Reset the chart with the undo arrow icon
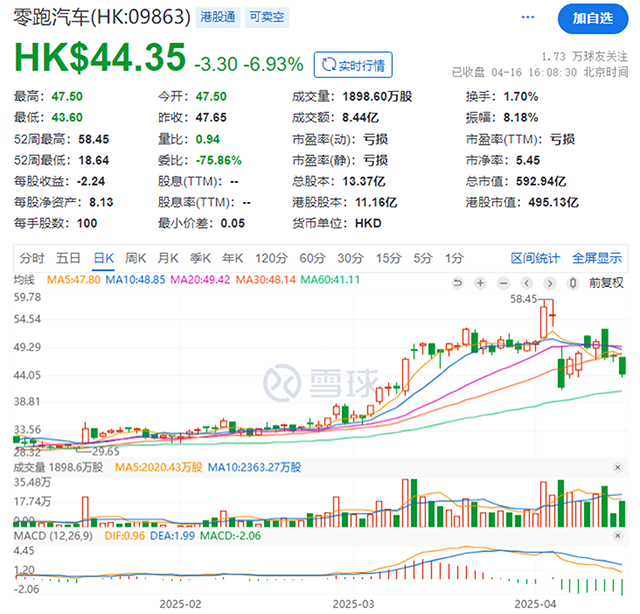 coord(458,283)
